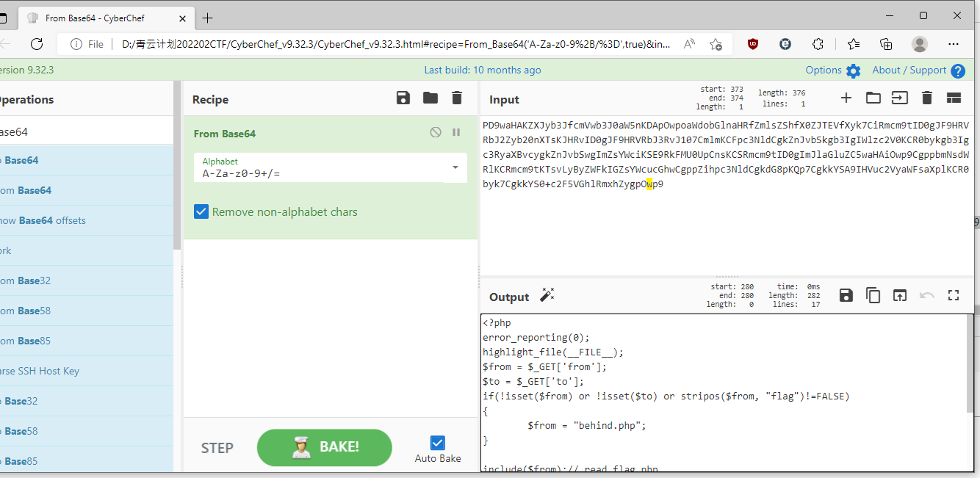Select From Base64 operation in list
Screen dimensions: 980x478
86,190
